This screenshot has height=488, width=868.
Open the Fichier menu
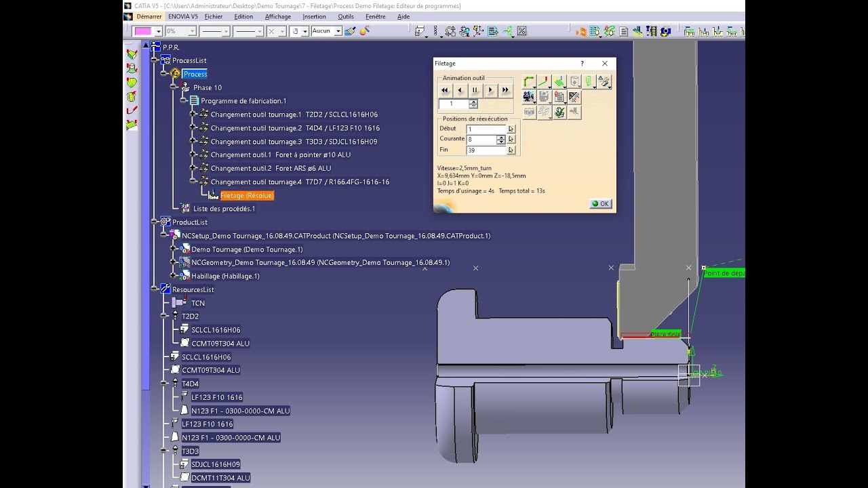(214, 17)
